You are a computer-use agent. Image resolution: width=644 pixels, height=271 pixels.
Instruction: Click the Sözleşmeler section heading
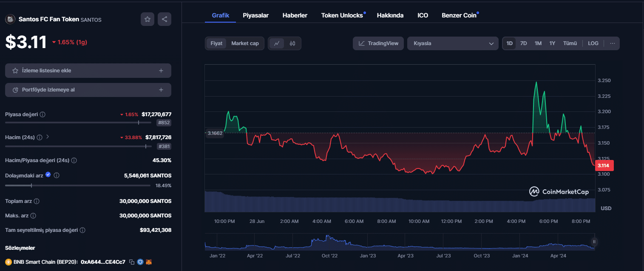20,248
